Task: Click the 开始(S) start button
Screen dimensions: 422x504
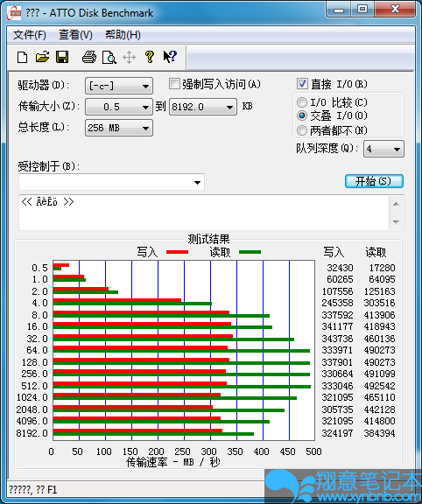Action: coord(374,181)
